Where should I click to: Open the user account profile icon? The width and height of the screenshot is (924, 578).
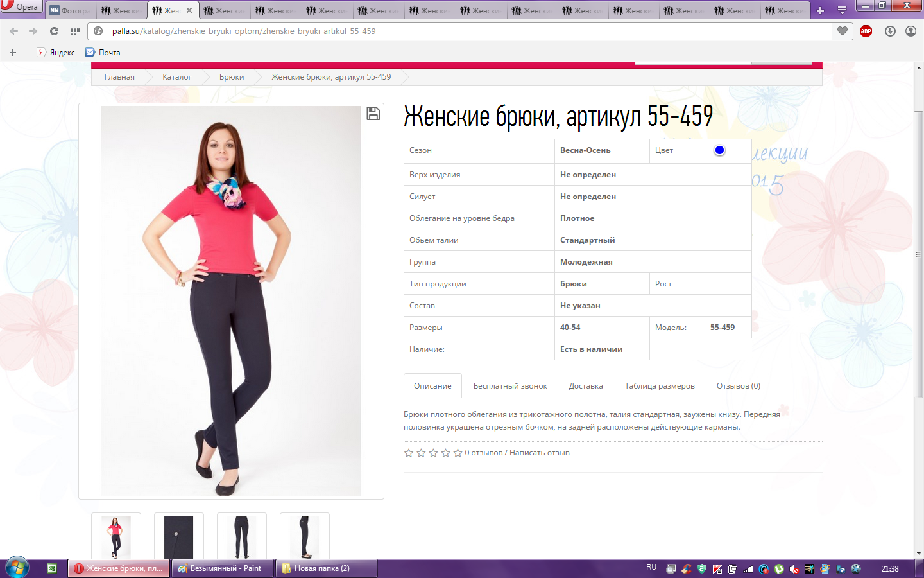[x=911, y=31]
